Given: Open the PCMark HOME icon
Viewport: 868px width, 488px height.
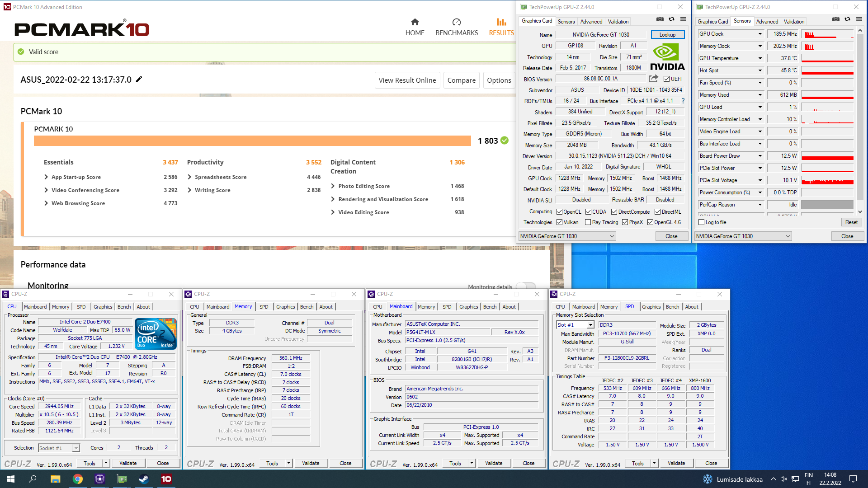Looking at the screenshot, I should (x=415, y=22).
